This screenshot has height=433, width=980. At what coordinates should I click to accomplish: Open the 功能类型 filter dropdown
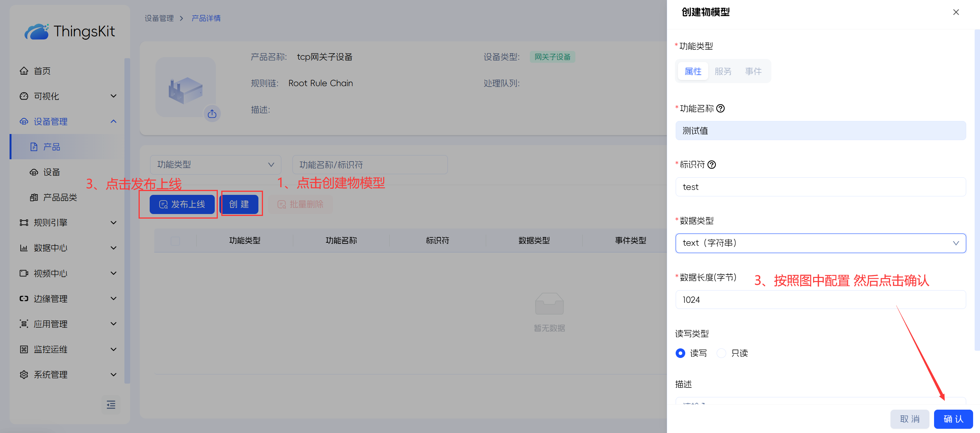(x=216, y=165)
